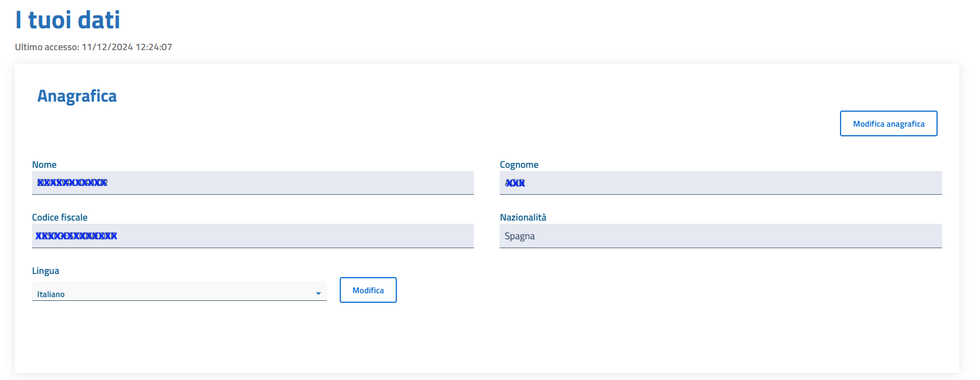The width and height of the screenshot is (980, 380).
Task: Open the Lingua dropdown menu
Action: [179, 293]
